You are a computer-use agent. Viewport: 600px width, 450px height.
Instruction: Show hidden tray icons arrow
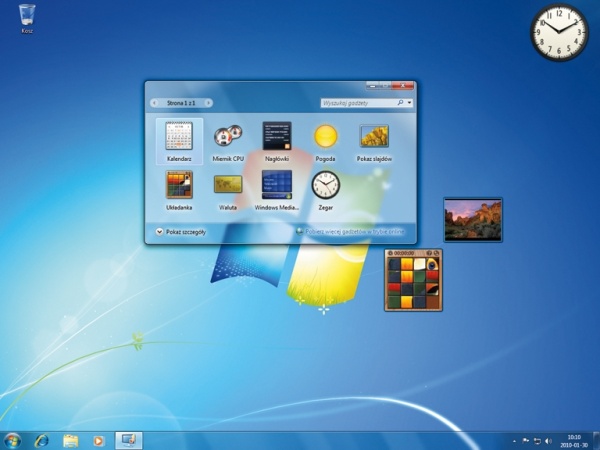514,441
